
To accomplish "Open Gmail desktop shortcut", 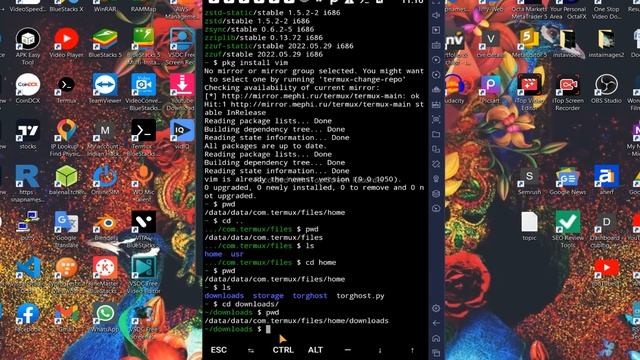I will (x=66, y=318).
